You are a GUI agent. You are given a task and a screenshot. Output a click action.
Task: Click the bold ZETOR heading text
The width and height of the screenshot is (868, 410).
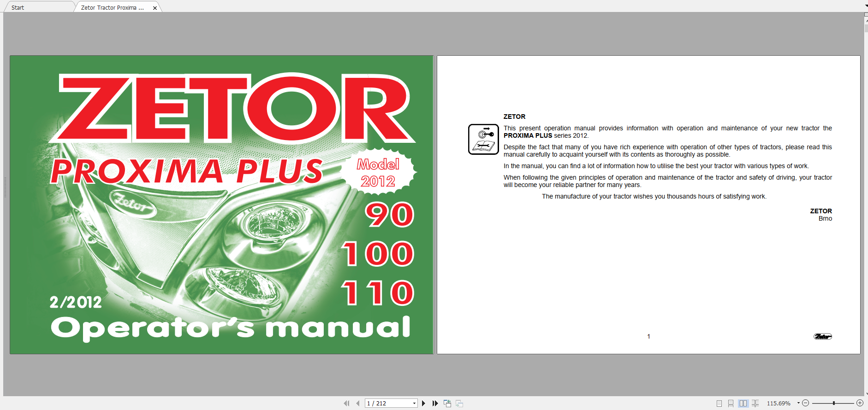514,117
